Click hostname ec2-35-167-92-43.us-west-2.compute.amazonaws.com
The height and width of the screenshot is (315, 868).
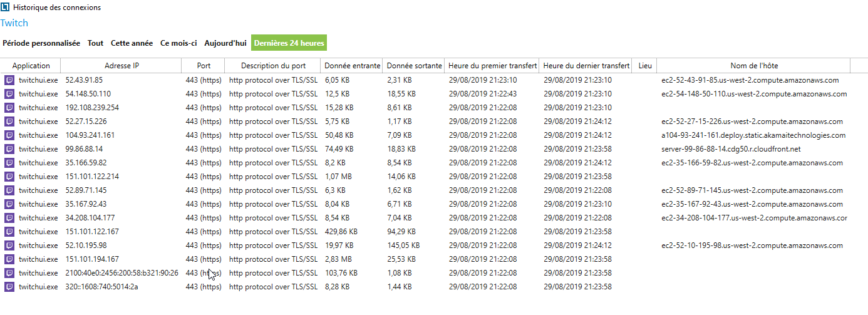tap(752, 204)
